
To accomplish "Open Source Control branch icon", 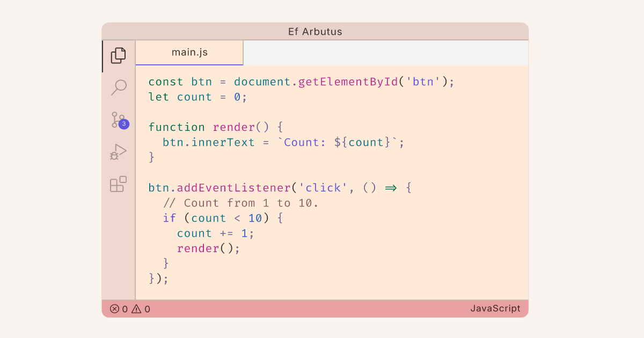I will click(118, 120).
